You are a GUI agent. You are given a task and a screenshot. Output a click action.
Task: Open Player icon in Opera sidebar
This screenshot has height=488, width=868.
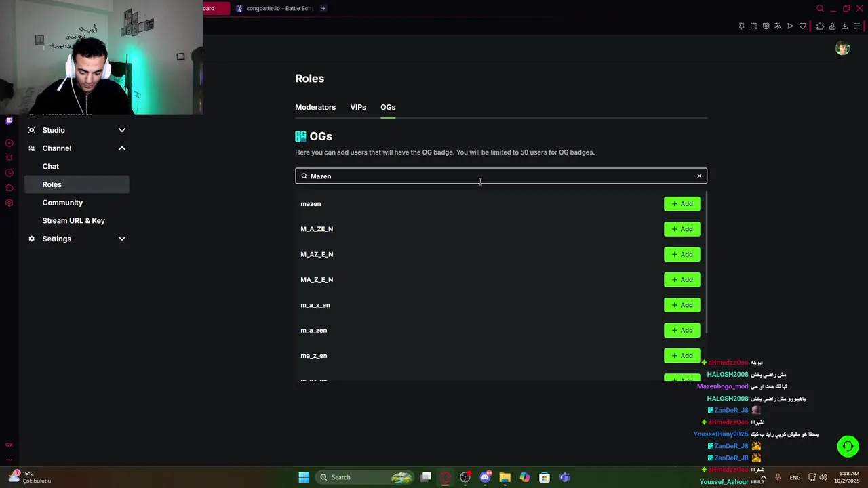pos(9,143)
